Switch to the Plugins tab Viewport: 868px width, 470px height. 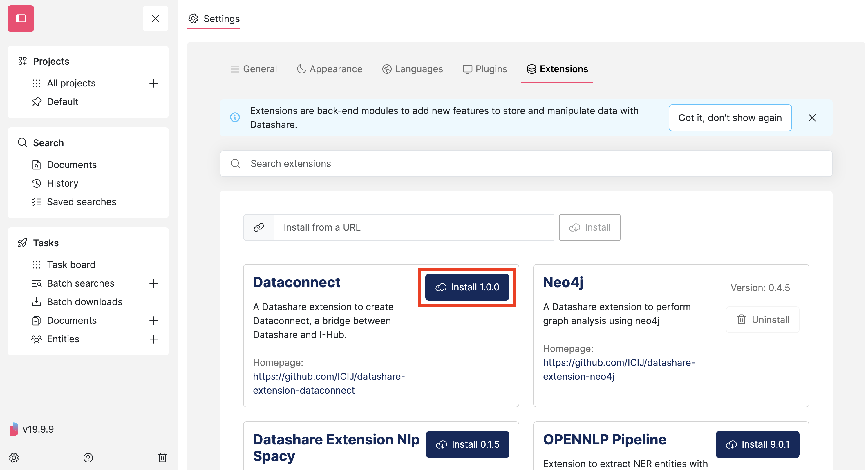(485, 69)
